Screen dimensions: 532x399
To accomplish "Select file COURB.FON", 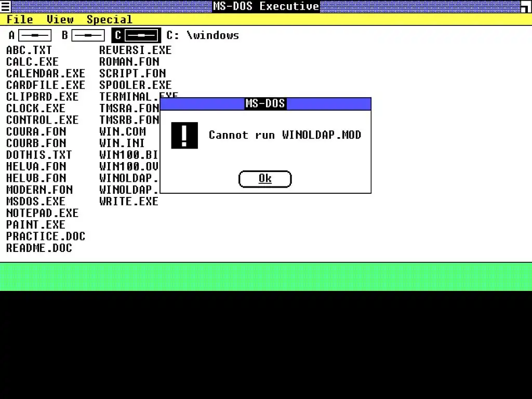I will 36,143.
